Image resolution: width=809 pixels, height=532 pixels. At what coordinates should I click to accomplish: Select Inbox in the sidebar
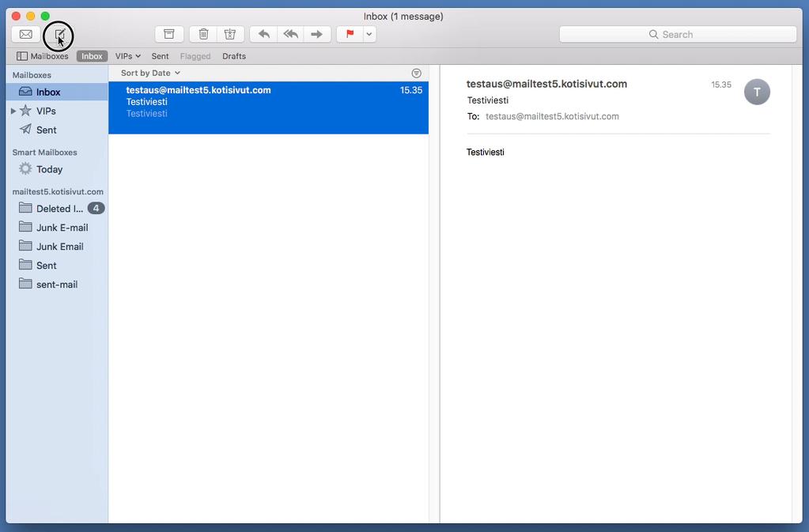pos(57,92)
